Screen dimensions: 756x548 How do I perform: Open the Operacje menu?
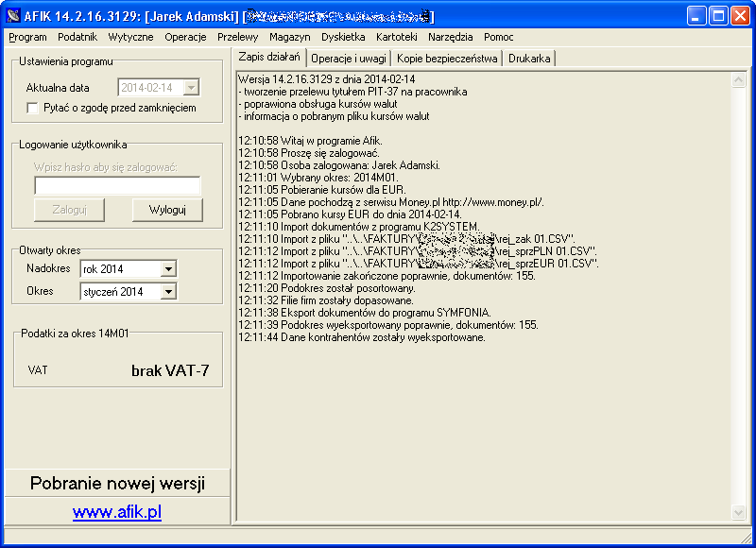[x=185, y=37]
